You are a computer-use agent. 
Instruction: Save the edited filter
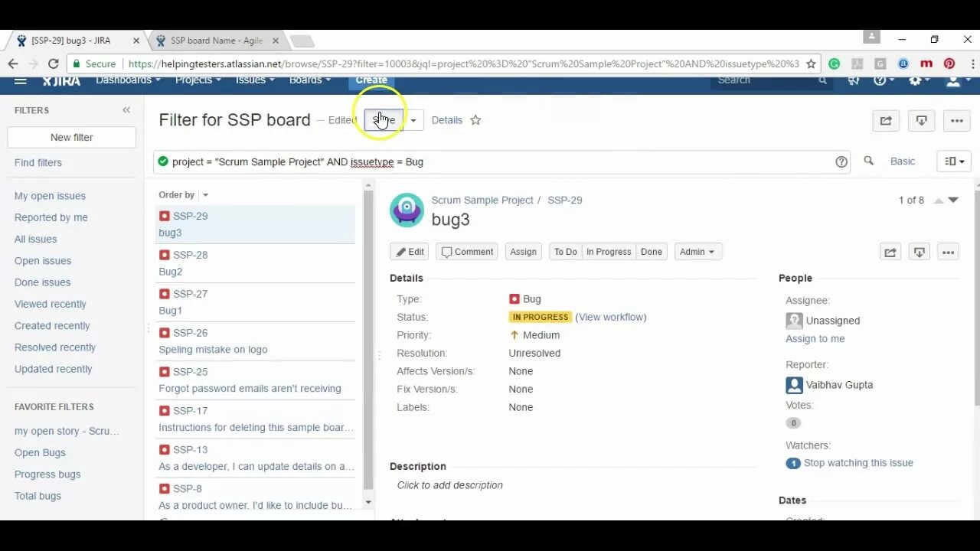[x=384, y=120]
